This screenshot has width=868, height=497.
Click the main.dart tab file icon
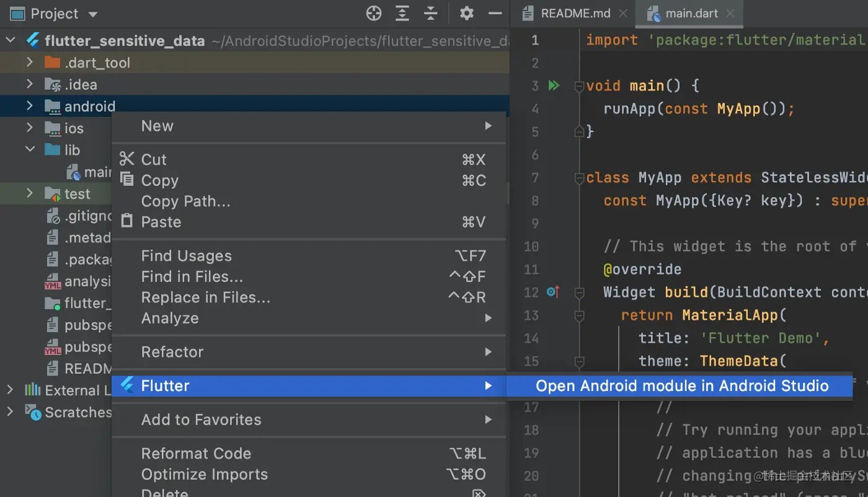[653, 13]
